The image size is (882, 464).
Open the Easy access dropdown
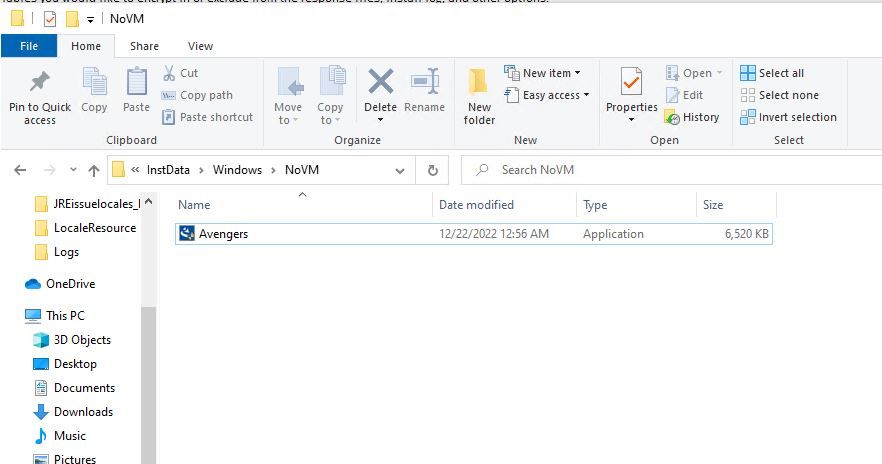[x=547, y=95]
